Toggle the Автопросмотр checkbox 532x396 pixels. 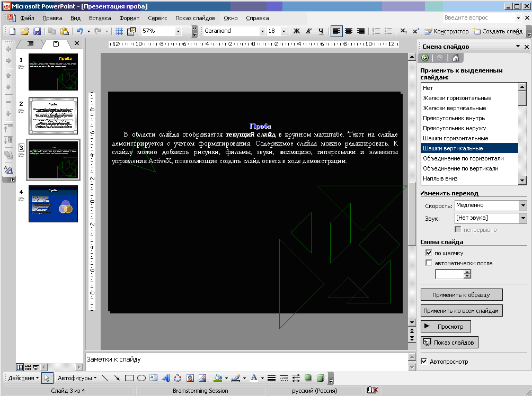pos(424,362)
